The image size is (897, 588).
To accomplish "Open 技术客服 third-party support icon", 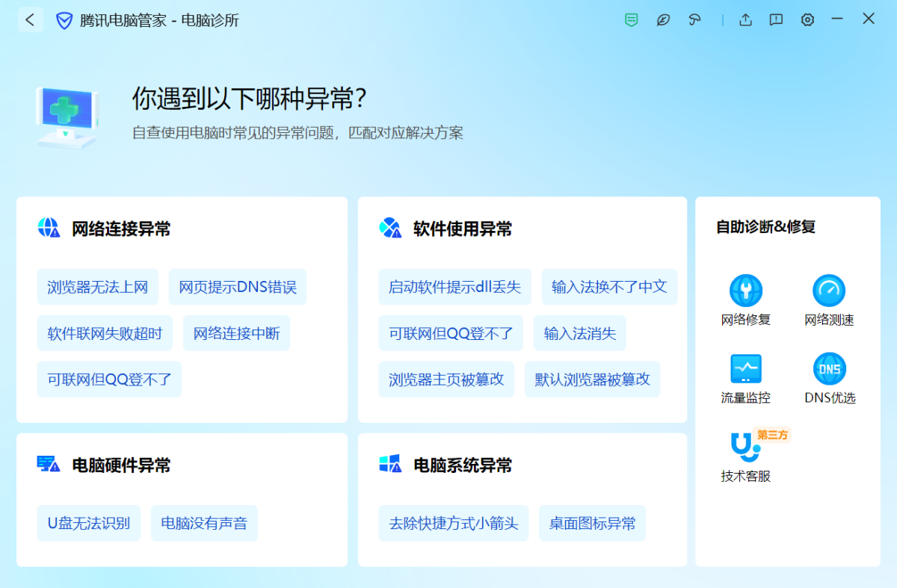I will 746,447.
